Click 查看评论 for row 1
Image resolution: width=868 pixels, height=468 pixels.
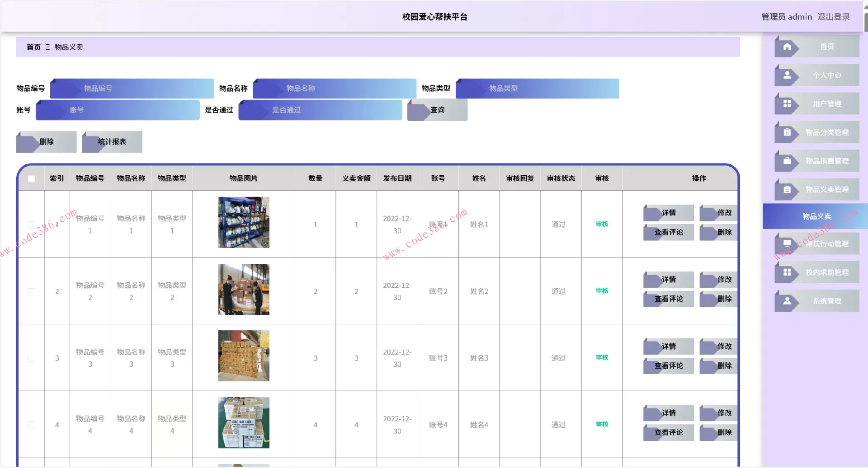pyautogui.click(x=668, y=232)
